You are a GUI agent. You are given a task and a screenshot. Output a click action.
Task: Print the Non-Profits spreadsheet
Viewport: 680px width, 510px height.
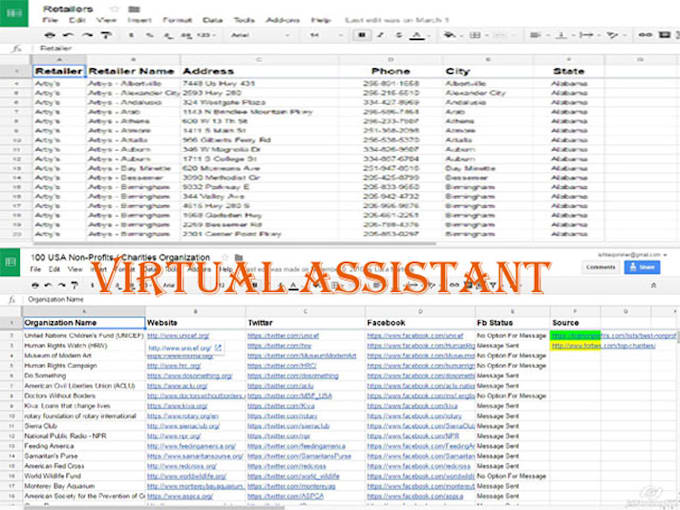coord(35,285)
